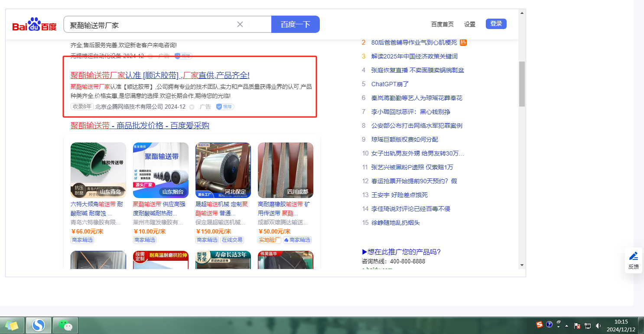Open the Action Center flag tray icon
Image resolution: width=644 pixels, height=334 pixels.
577,325
